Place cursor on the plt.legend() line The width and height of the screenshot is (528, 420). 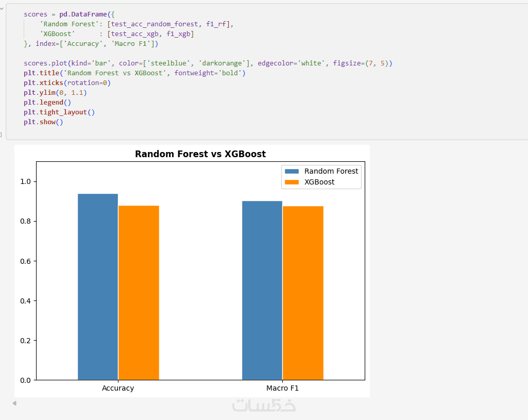point(47,103)
